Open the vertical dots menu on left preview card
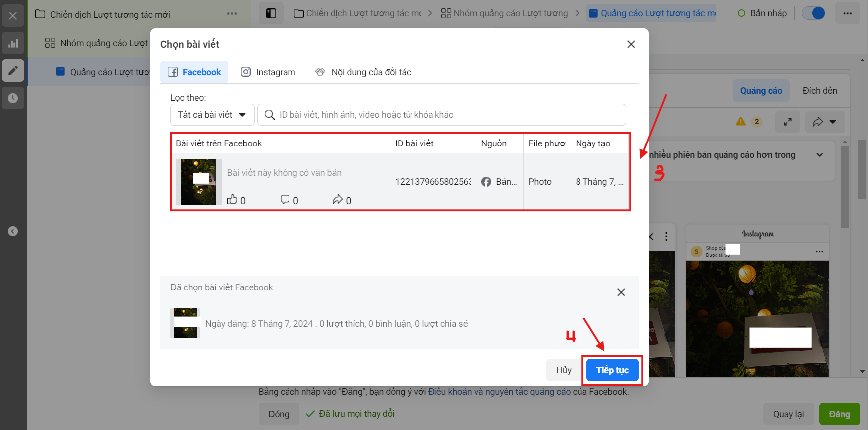The image size is (868, 430). pyautogui.click(x=666, y=237)
